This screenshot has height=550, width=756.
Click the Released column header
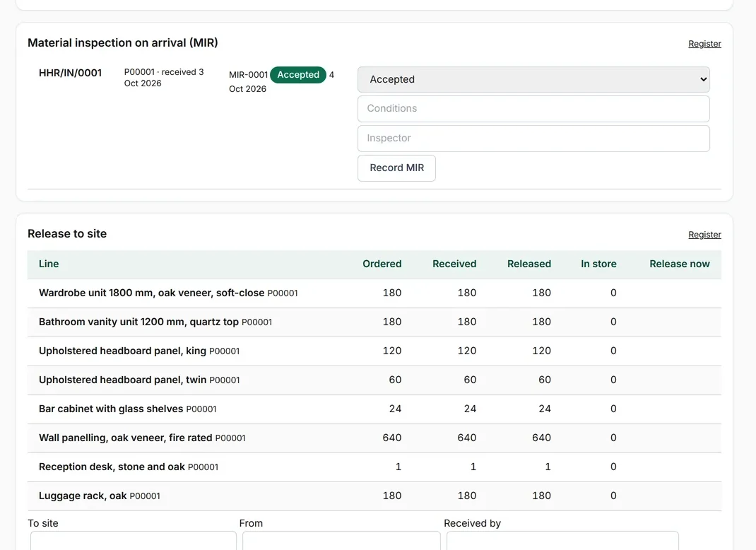529,264
